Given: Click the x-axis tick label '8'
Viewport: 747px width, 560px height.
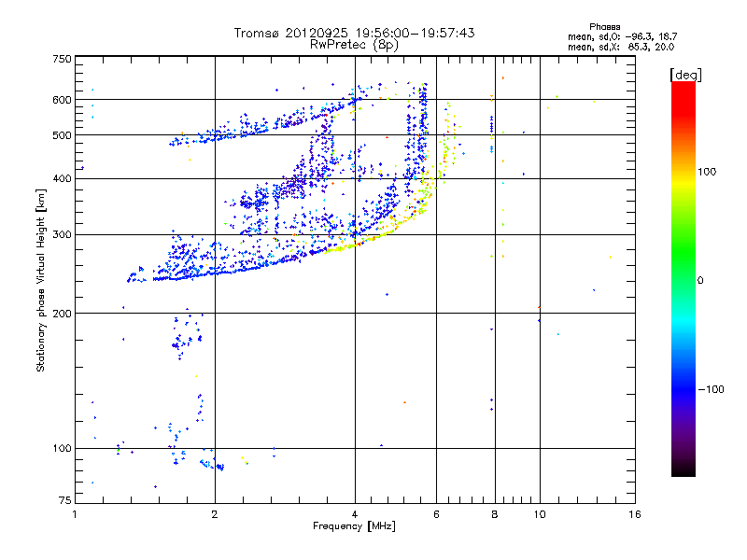Looking at the screenshot, I should tap(495, 514).
